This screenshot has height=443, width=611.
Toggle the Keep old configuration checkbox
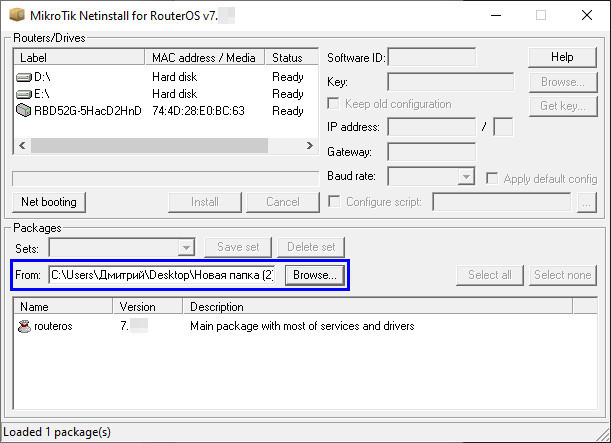pos(334,104)
